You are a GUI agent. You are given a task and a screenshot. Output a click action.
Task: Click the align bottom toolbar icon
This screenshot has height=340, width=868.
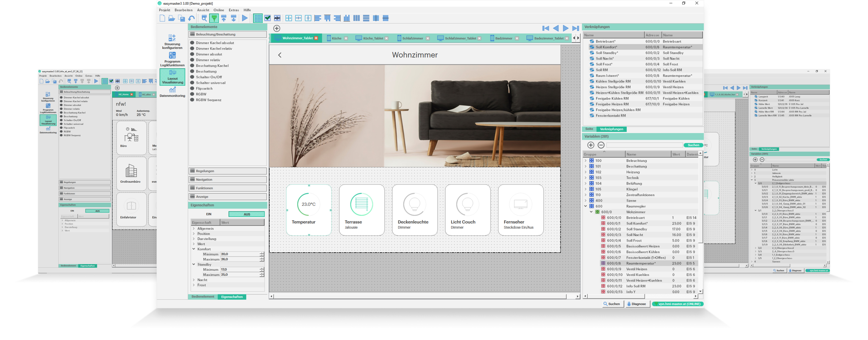(x=347, y=18)
